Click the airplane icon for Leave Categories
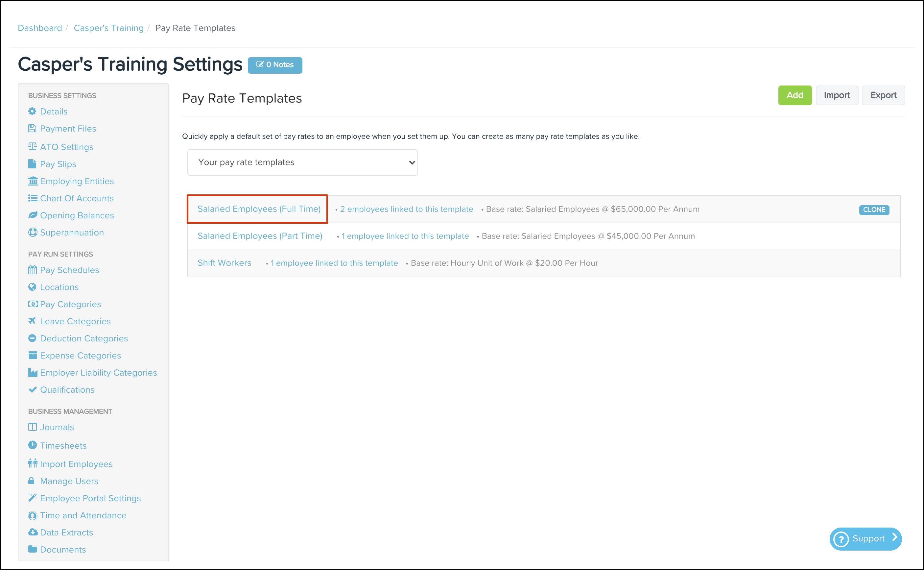 tap(32, 321)
